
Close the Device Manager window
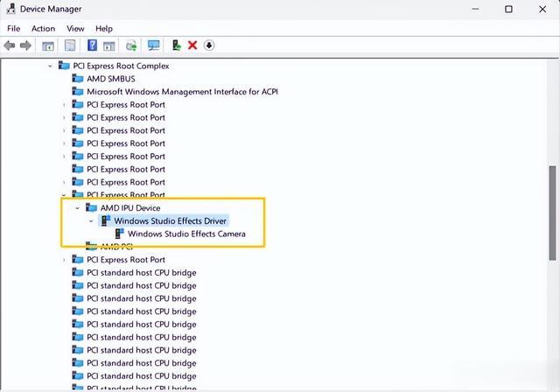coord(542,9)
